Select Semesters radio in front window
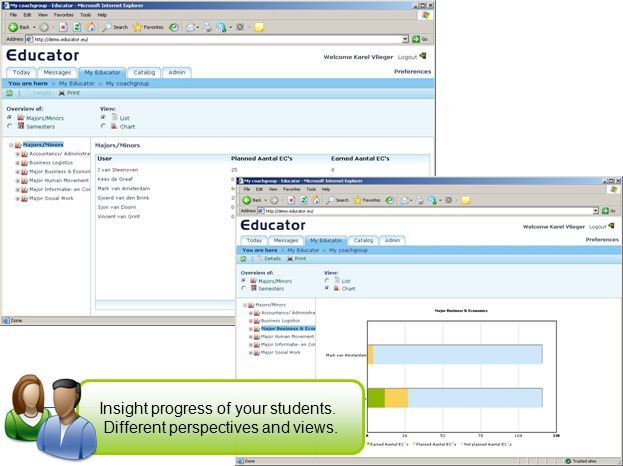 [x=244, y=288]
